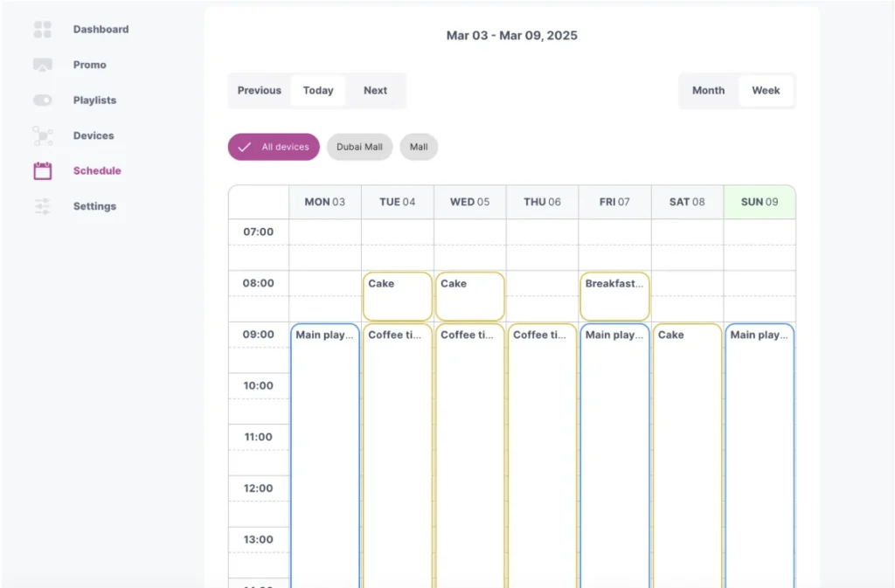Open Tuesday's Coffee time event
895x588 pixels.
coord(398,455)
